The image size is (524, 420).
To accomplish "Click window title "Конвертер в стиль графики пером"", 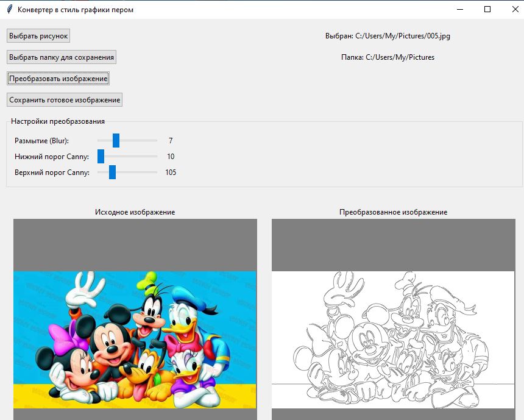I will point(76,10).
